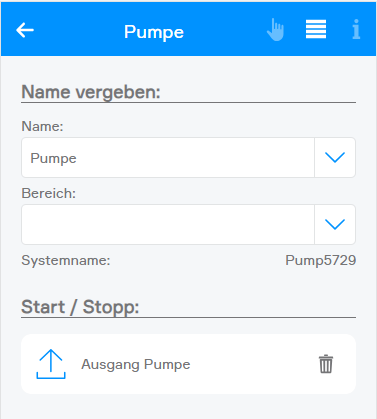Click the Name label above the field
This screenshot has width=377, height=419.
(x=42, y=126)
